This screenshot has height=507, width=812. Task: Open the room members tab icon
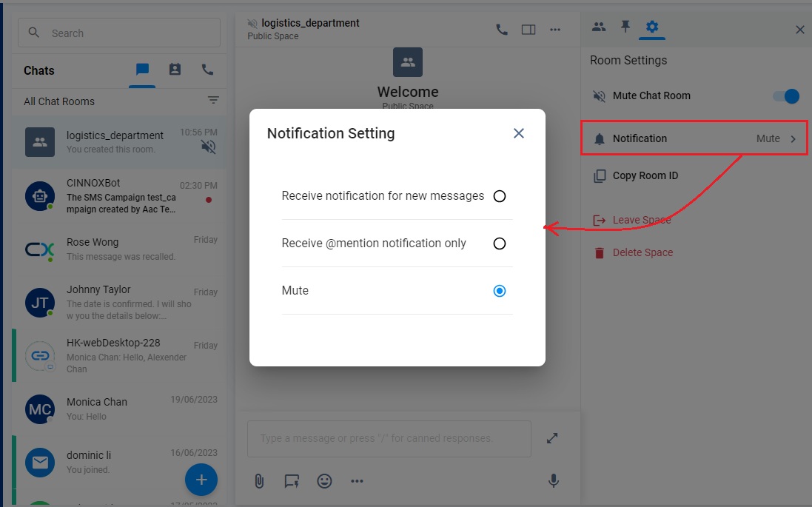click(599, 27)
